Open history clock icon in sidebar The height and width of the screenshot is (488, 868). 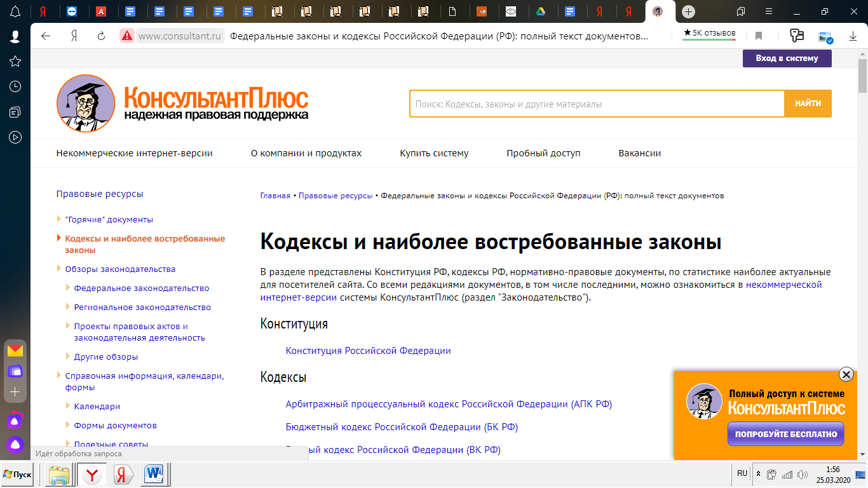click(15, 86)
